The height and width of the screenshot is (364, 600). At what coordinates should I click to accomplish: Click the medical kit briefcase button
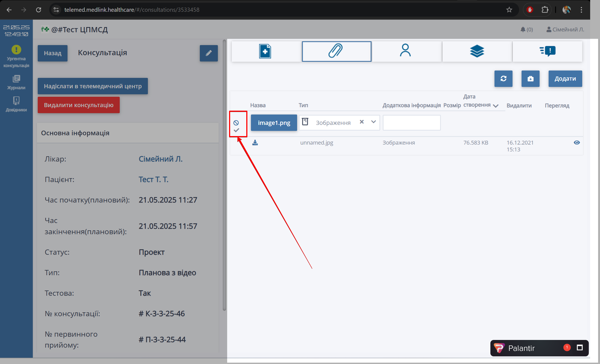pyautogui.click(x=530, y=79)
